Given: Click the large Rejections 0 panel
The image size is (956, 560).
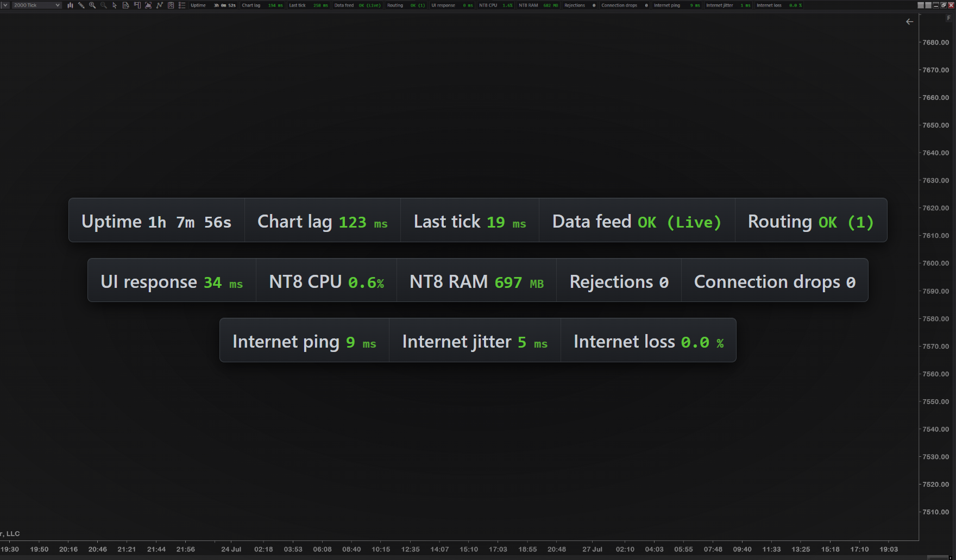Looking at the screenshot, I should (619, 280).
